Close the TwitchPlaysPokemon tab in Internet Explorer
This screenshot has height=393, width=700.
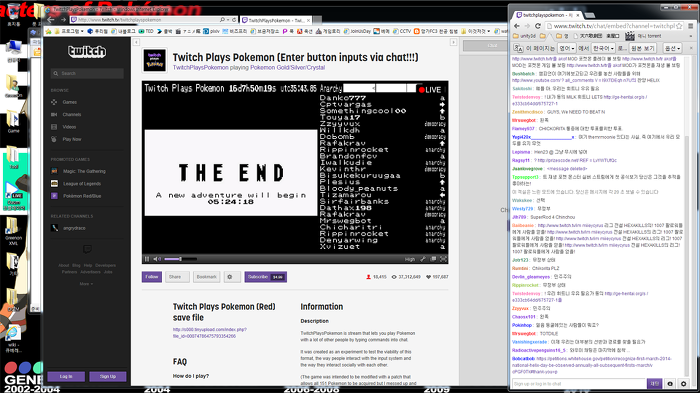(308, 20)
